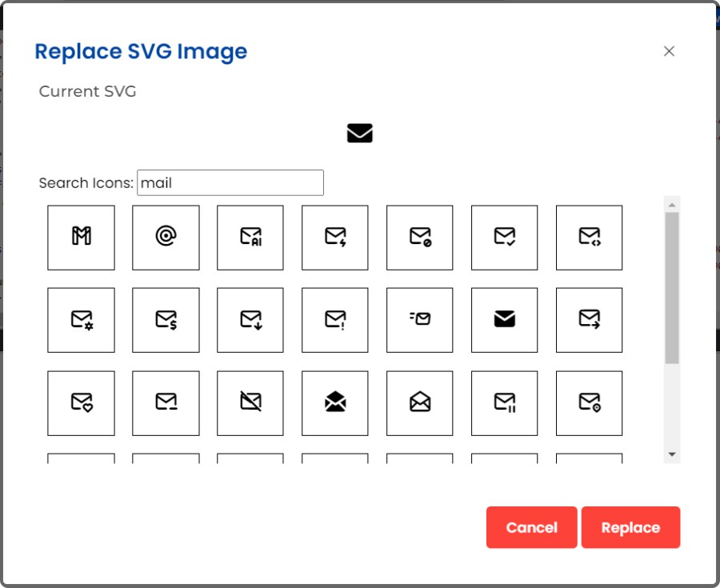
Task: Select the mail with exclamation mark icon
Action: [x=335, y=320]
